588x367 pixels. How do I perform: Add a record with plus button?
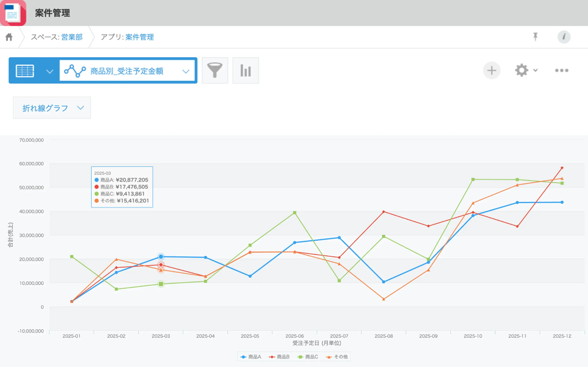click(x=492, y=70)
